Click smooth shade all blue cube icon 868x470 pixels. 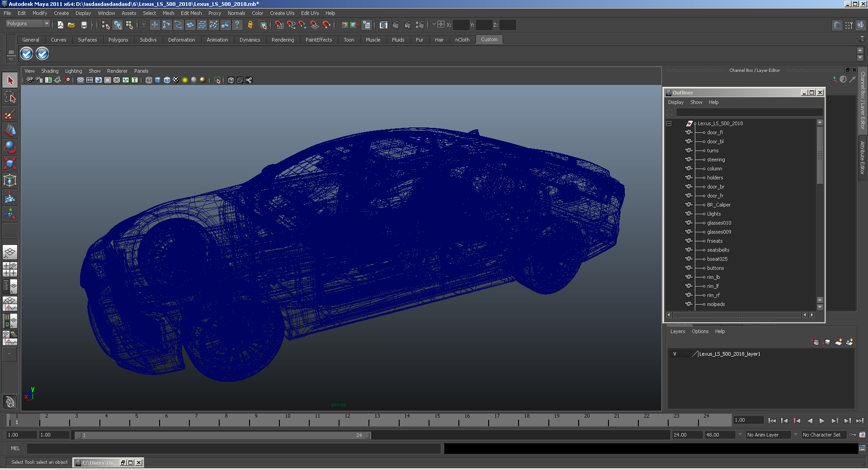tap(158, 80)
